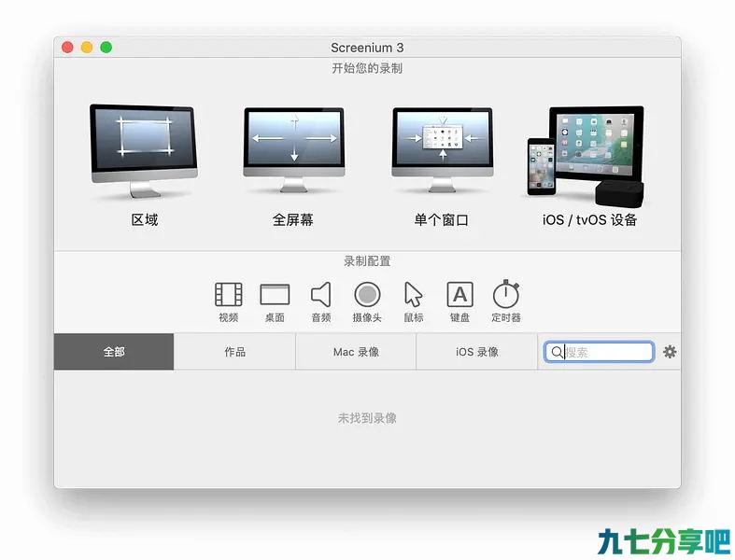The image size is (735, 560).
Task: Switch to the iOS 录像 tab
Action: pos(476,352)
